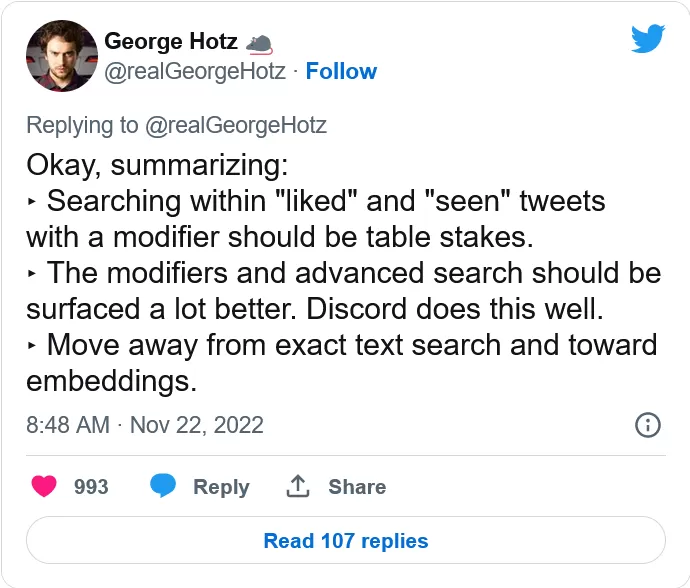Click the Share label
Image resolution: width=690 pixels, height=588 pixels.
[357, 487]
